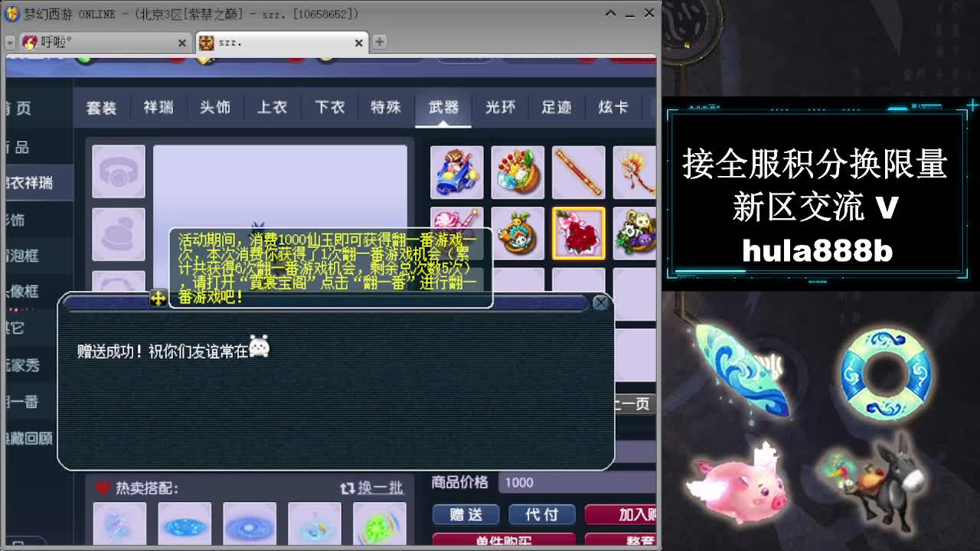Open the 新品 sidebar section

pyautogui.click(x=18, y=147)
